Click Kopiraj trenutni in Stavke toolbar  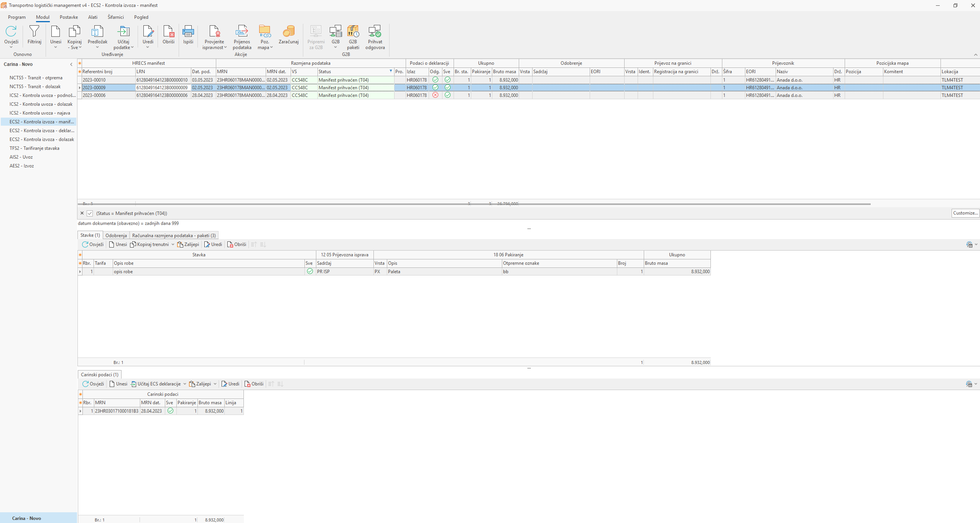pos(150,244)
